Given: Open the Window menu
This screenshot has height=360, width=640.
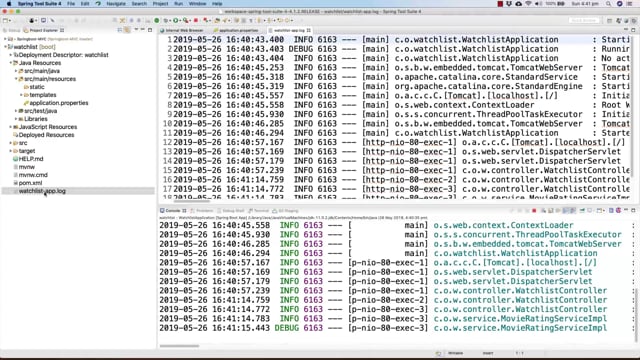Looking at the screenshot, I should pyautogui.click(x=198, y=4).
